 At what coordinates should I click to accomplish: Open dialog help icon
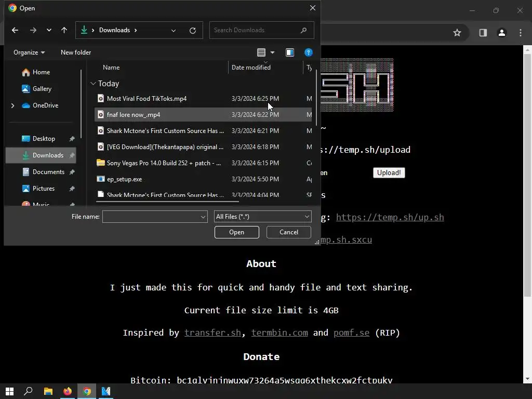(309, 52)
